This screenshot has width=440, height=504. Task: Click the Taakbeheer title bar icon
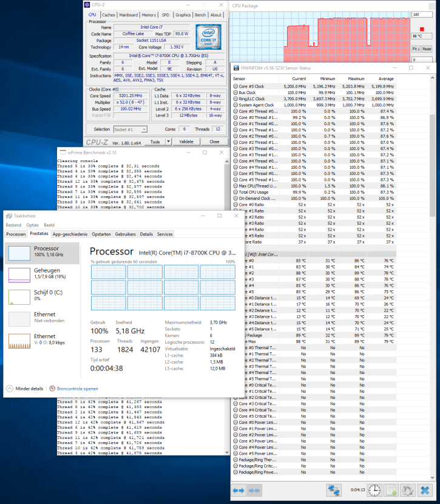[x=9, y=216]
